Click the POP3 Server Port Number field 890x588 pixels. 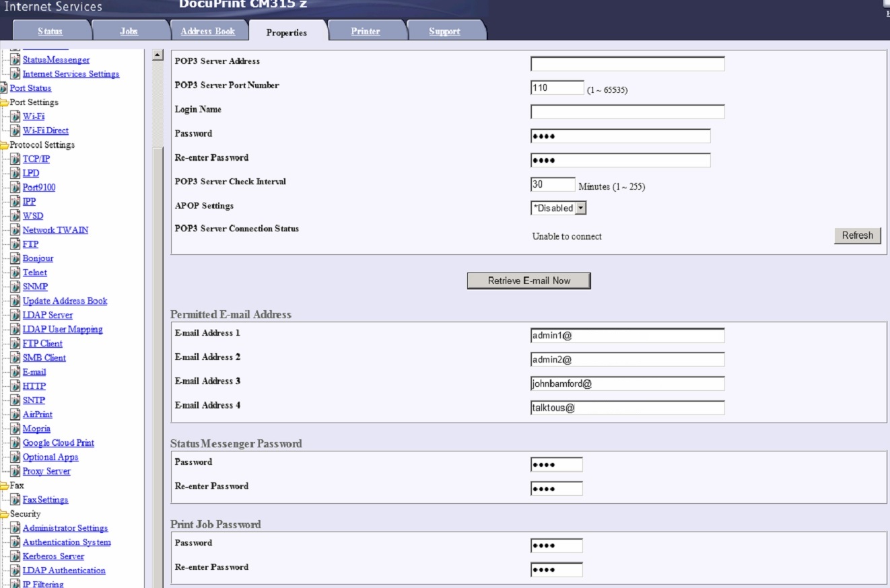557,87
